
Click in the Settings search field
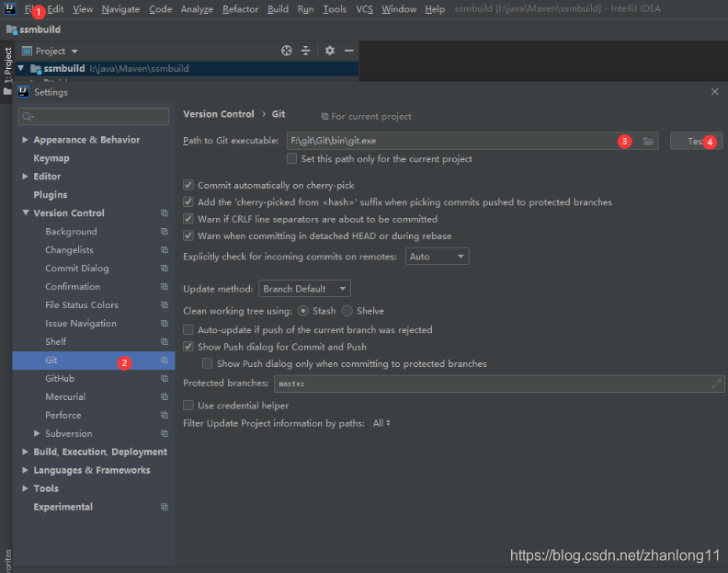pos(94,116)
